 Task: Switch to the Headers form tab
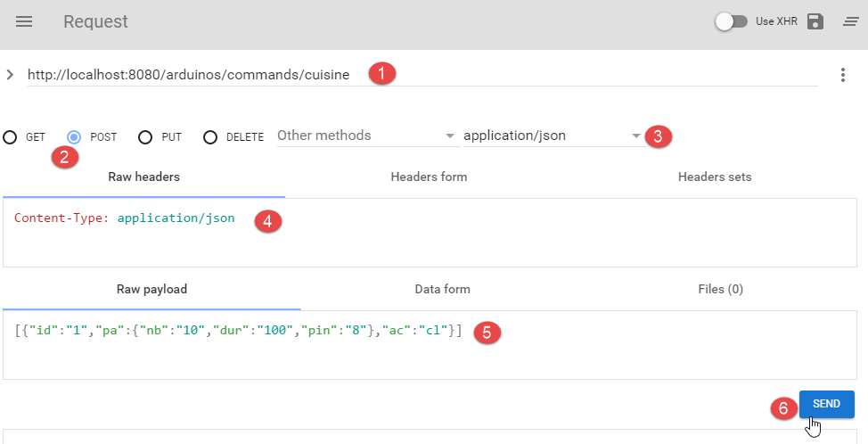point(429,177)
